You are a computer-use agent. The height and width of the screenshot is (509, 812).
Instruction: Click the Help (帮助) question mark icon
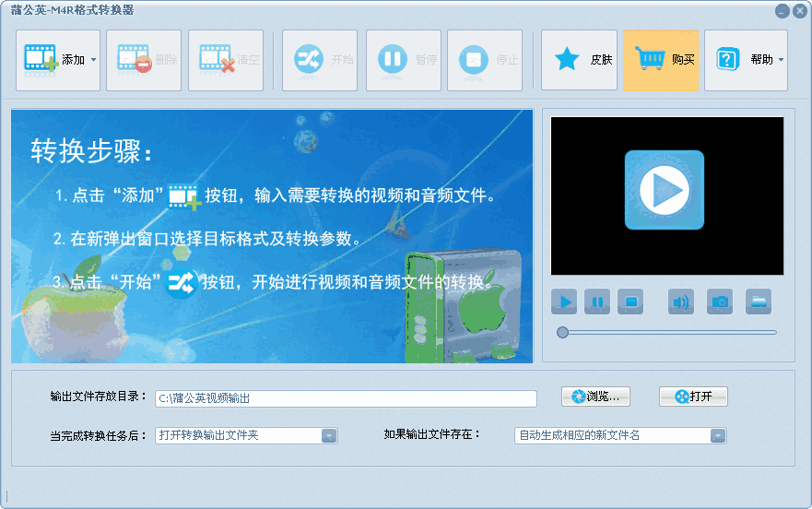tap(728, 60)
